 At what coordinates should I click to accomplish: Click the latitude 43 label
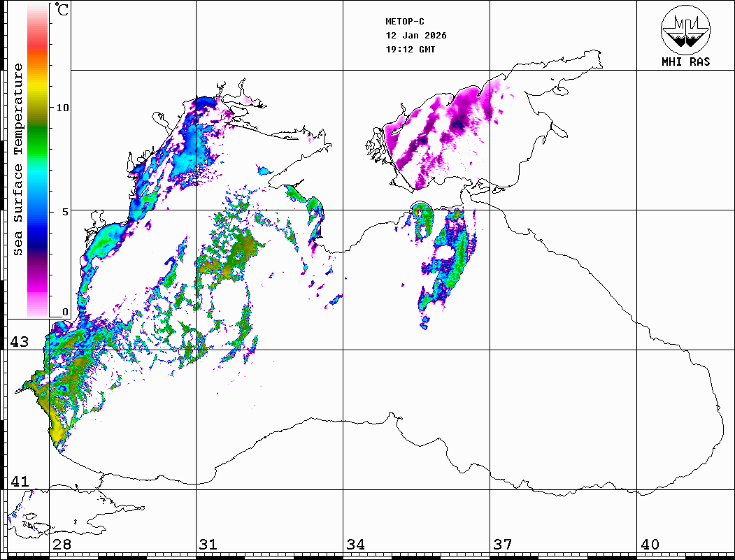(19, 342)
